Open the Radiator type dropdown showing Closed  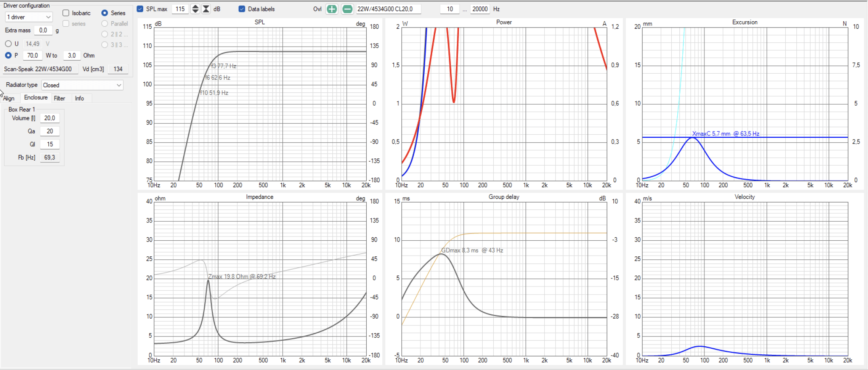[82, 85]
